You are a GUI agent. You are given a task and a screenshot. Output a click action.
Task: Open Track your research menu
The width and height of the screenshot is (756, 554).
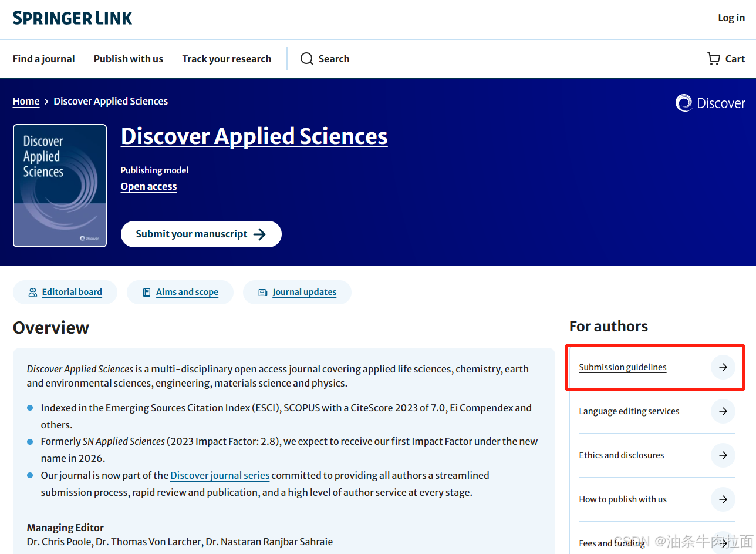(x=227, y=59)
